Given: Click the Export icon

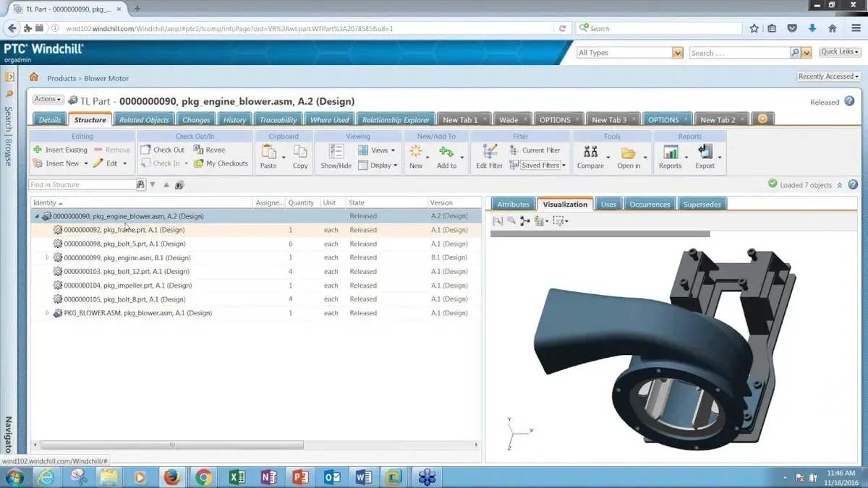Looking at the screenshot, I should 705,153.
